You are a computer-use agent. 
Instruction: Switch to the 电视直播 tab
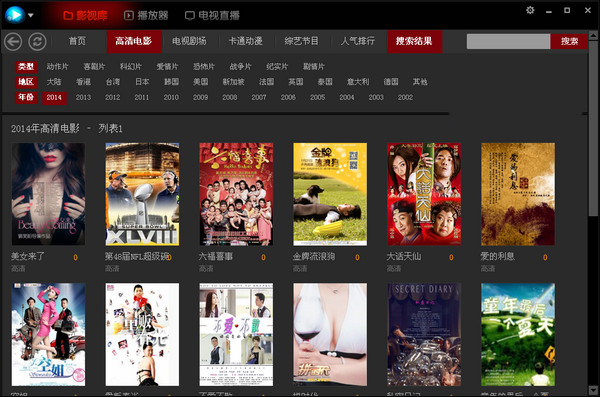(x=212, y=15)
